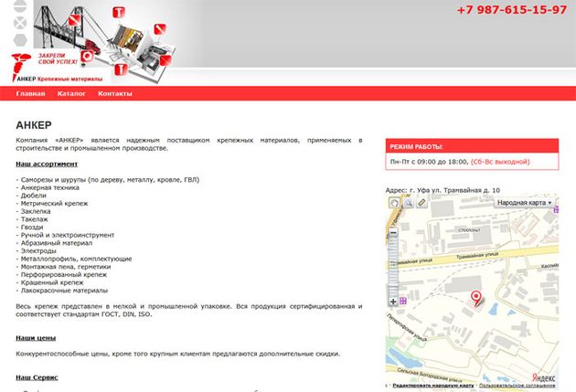Click the map zoom level slider
The height and width of the screenshot is (392, 576).
393,267
